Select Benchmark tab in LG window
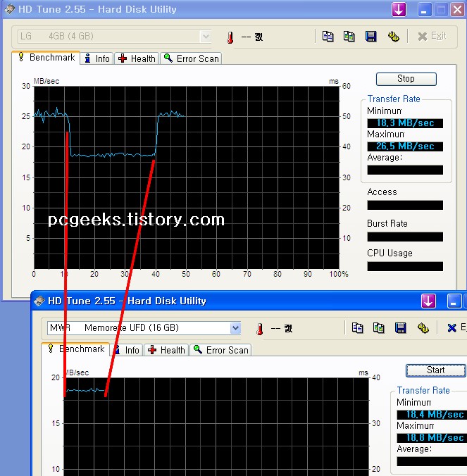This screenshot has width=467, height=476. point(46,57)
